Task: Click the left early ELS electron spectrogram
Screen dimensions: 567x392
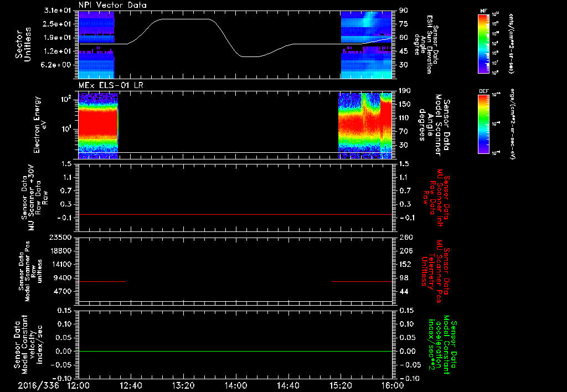Action: pyautogui.click(x=98, y=126)
